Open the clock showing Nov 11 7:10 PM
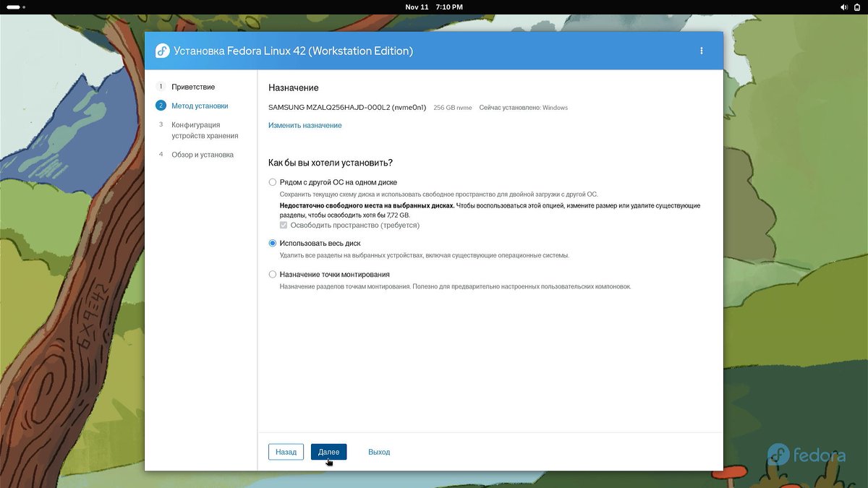 coord(433,7)
